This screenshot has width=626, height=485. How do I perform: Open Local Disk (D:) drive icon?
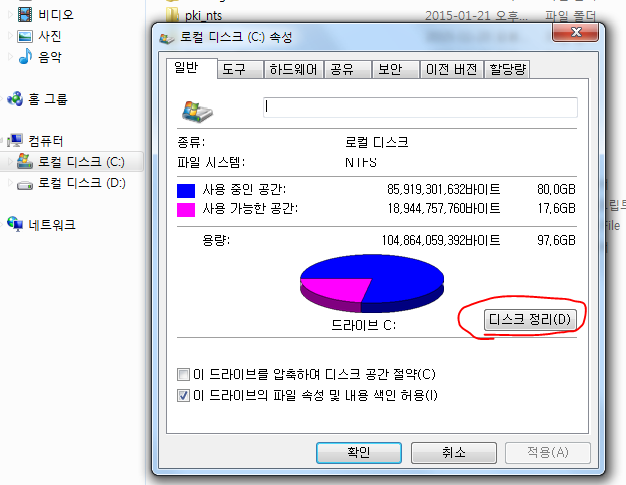click(x=25, y=184)
